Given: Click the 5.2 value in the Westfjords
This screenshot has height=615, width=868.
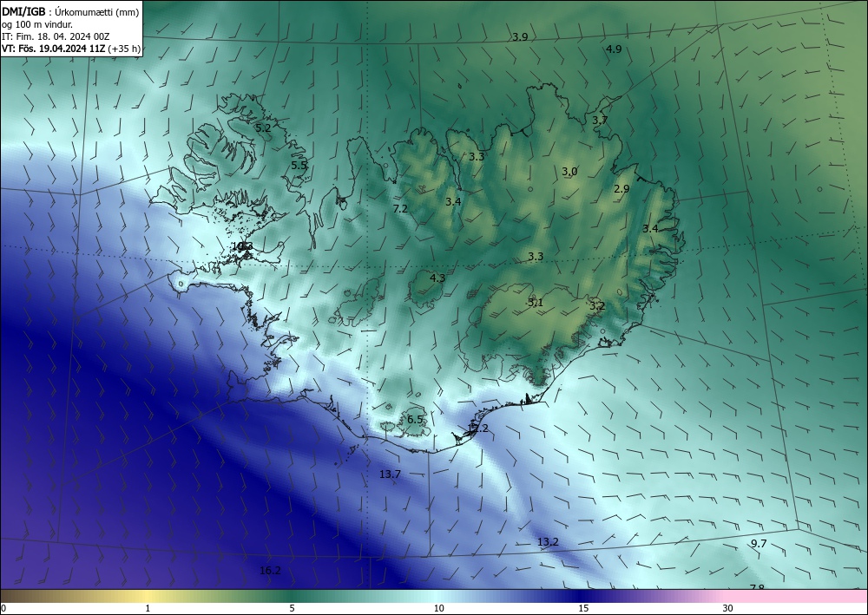Looking at the screenshot, I should point(263,128).
